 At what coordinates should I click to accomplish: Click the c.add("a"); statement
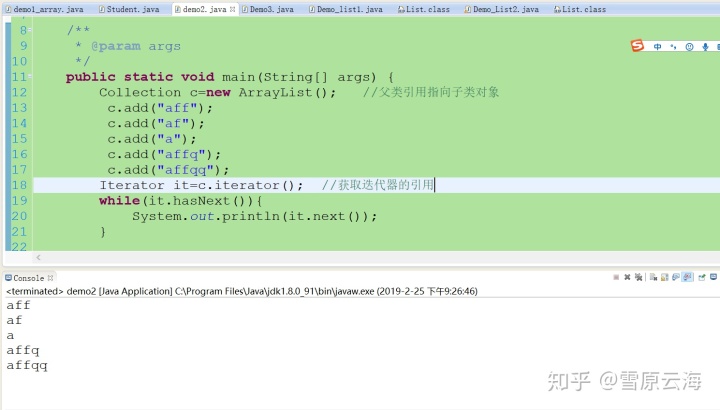152,139
